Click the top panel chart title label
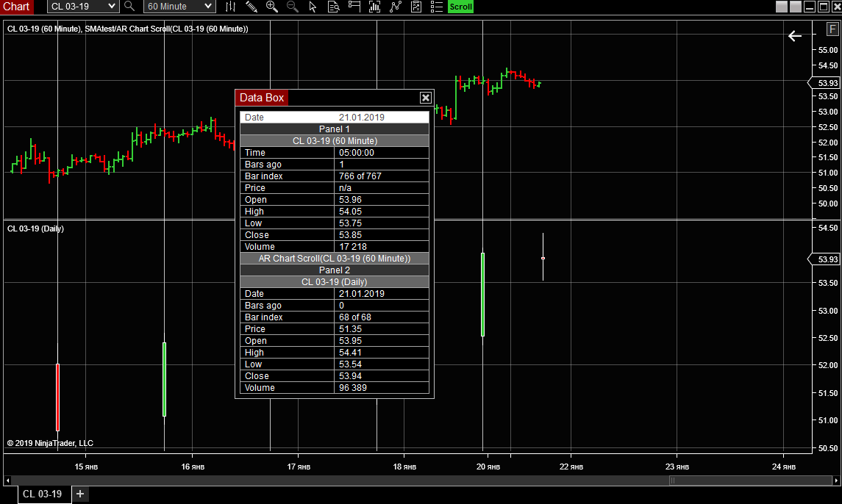842x504 pixels. pos(128,29)
